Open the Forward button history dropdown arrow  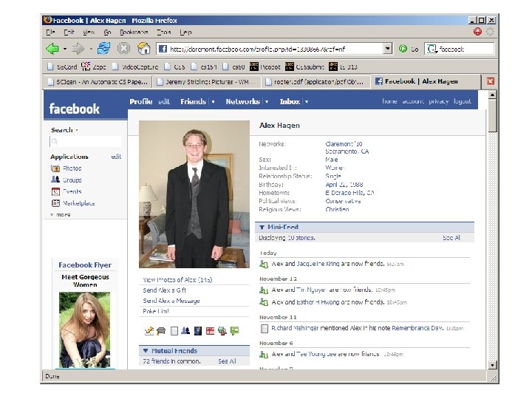coord(91,50)
